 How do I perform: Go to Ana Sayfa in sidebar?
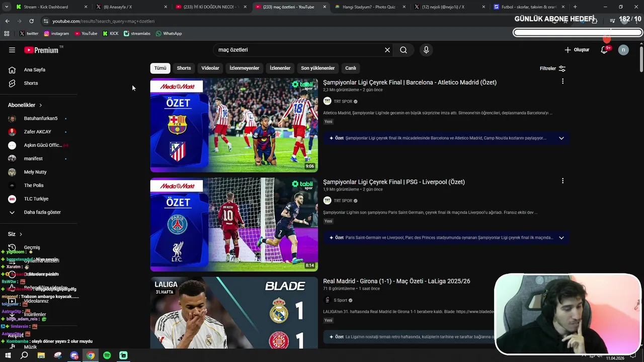[x=34, y=70]
